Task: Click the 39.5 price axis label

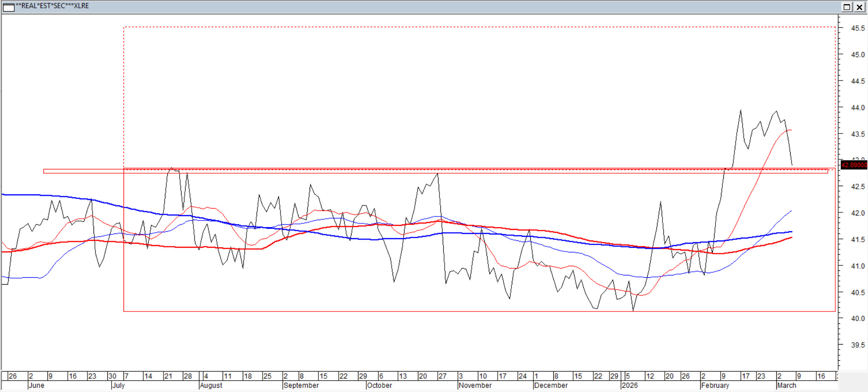Action: point(857,345)
